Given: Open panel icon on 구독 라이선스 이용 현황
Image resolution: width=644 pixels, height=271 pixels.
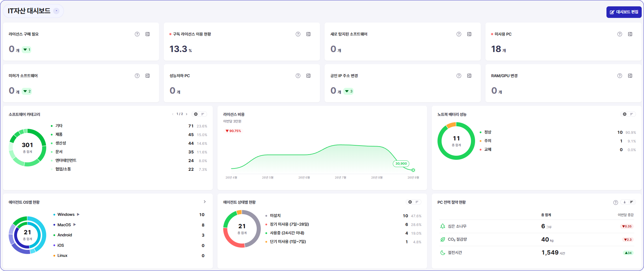Looking at the screenshot, I should coord(308,34).
